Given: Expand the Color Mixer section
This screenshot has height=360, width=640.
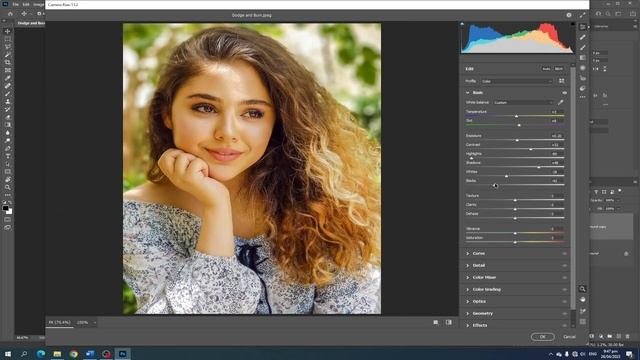Looking at the screenshot, I should [x=468, y=278].
